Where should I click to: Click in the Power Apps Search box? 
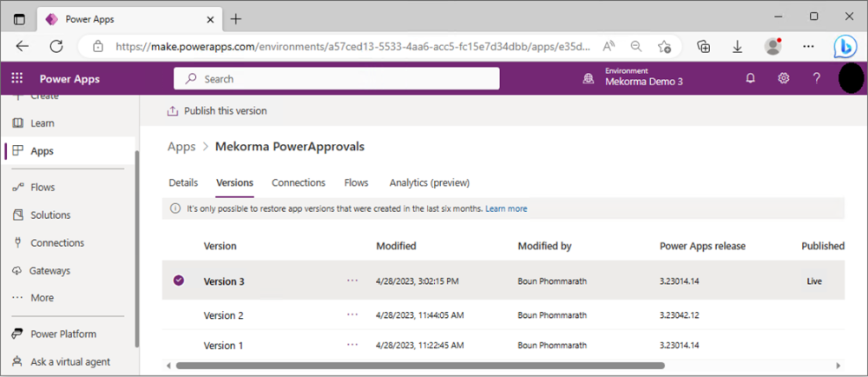(339, 79)
